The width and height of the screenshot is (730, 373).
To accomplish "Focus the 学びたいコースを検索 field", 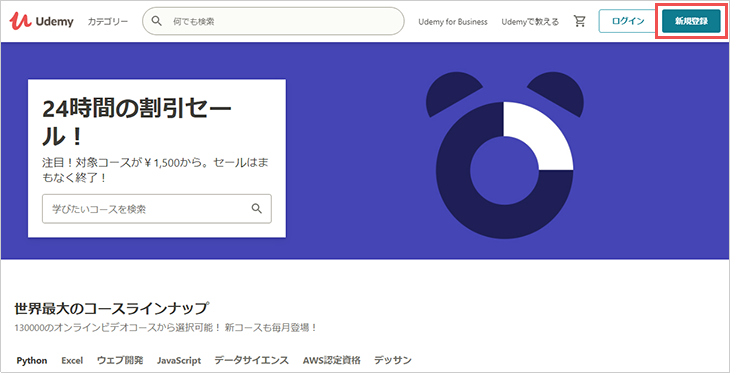I will tap(156, 209).
